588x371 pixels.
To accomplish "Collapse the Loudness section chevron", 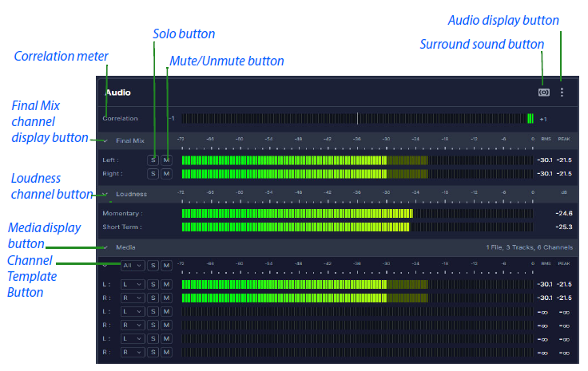I will click(105, 194).
